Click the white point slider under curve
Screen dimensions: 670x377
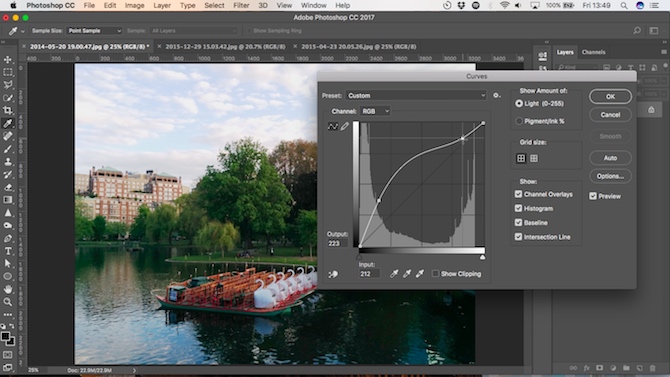coord(483,257)
